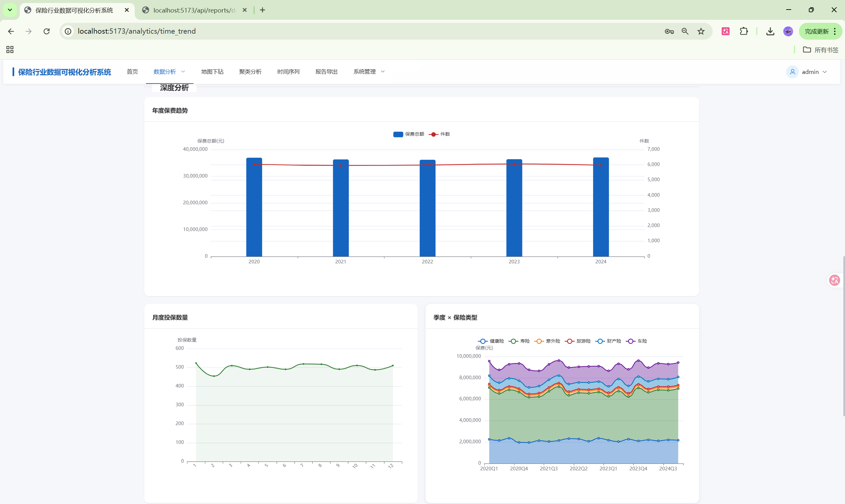
Task: Click the site information icon beside the URL
Action: tap(68, 31)
